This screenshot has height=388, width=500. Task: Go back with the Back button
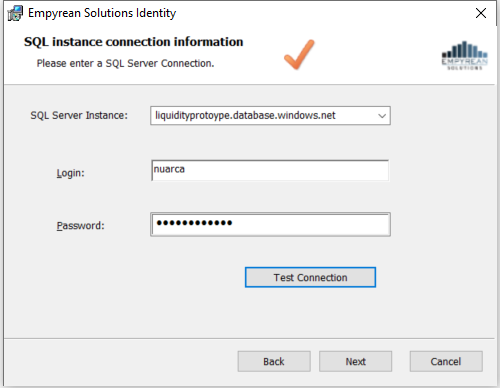click(x=274, y=361)
